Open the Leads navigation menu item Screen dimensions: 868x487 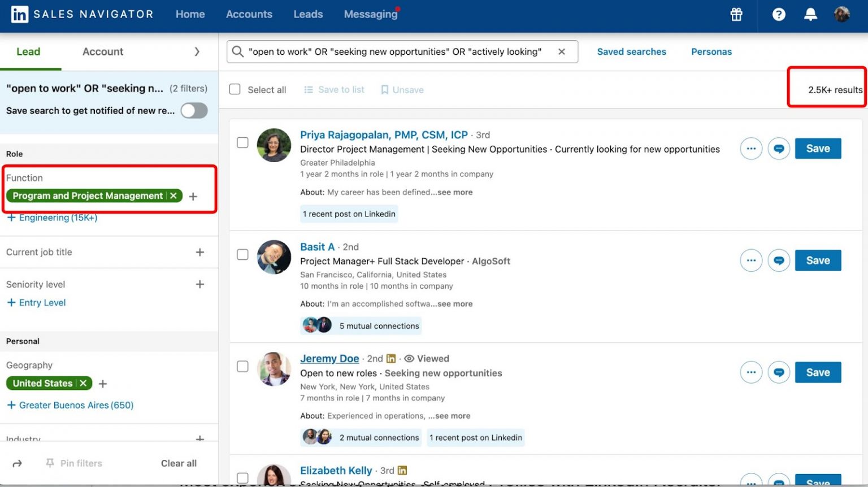pos(308,14)
